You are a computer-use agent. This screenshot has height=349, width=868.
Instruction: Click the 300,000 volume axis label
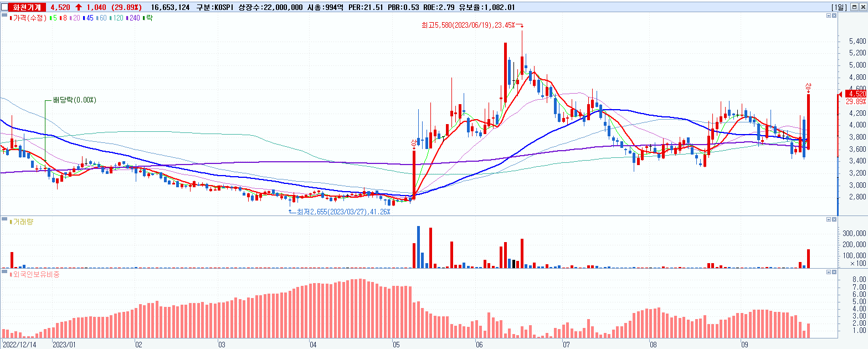tap(855, 234)
